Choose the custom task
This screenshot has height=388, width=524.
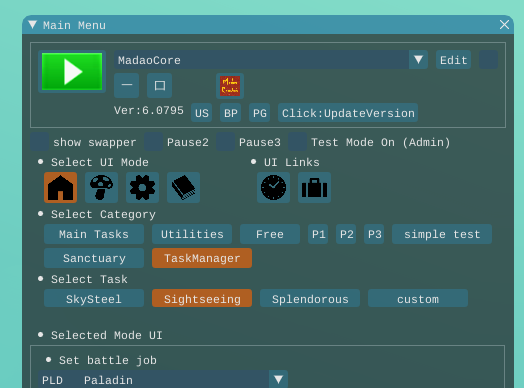[x=418, y=298]
